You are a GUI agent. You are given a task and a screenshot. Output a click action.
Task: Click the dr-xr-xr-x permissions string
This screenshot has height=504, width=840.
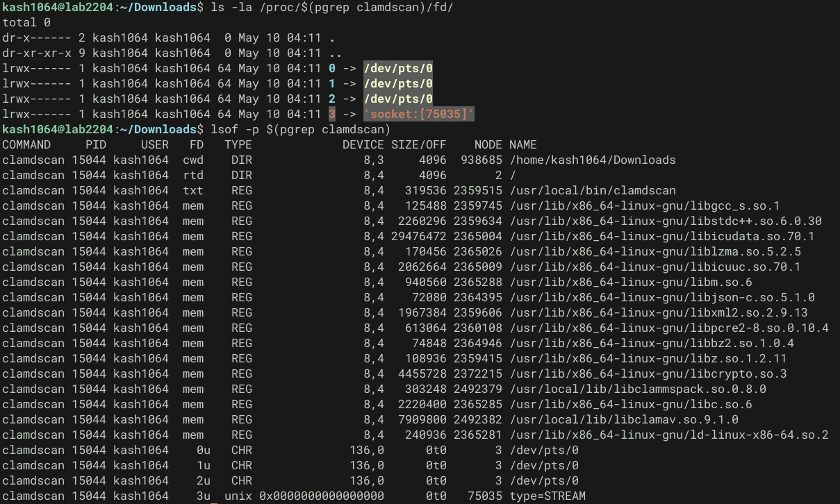click(37, 53)
